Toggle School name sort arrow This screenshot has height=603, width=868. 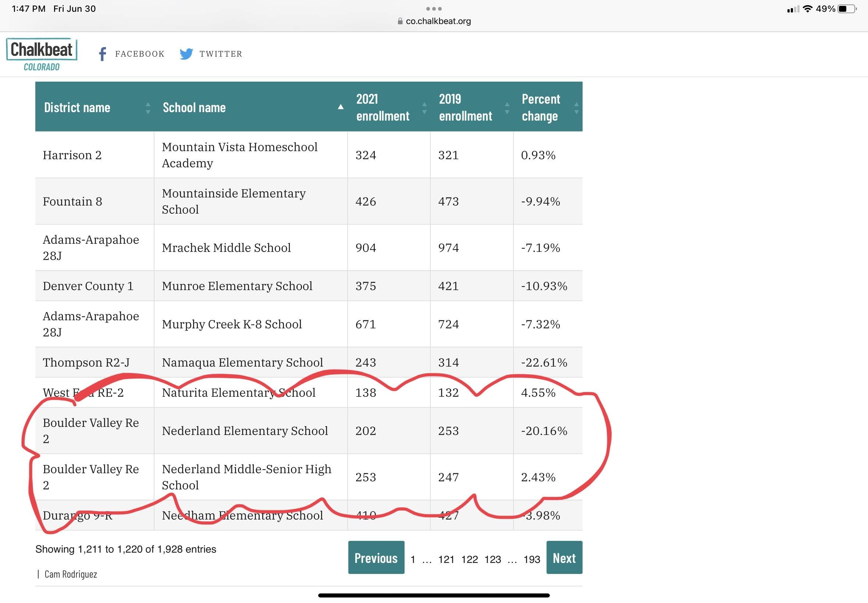(x=341, y=107)
